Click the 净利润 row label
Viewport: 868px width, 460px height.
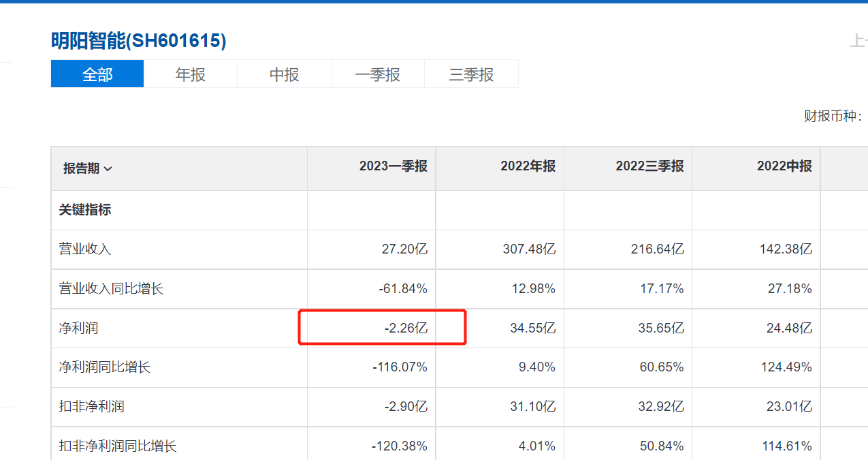[x=79, y=328]
